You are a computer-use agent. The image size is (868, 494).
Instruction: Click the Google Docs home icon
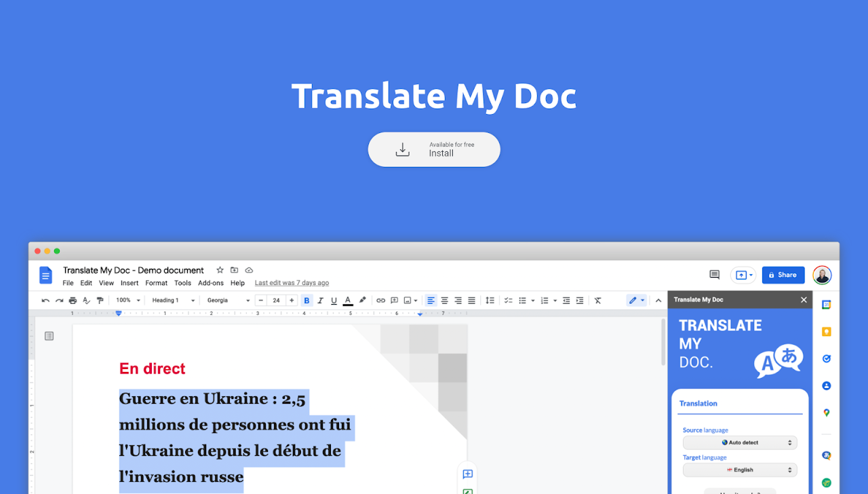point(45,275)
